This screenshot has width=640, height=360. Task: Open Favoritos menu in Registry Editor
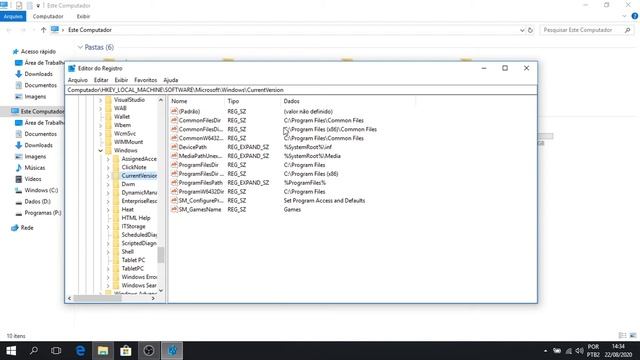point(146,80)
